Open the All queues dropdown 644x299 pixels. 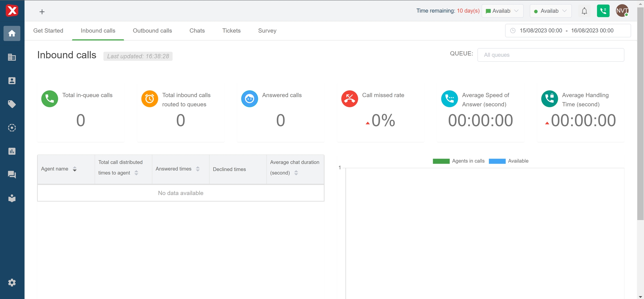pos(550,55)
